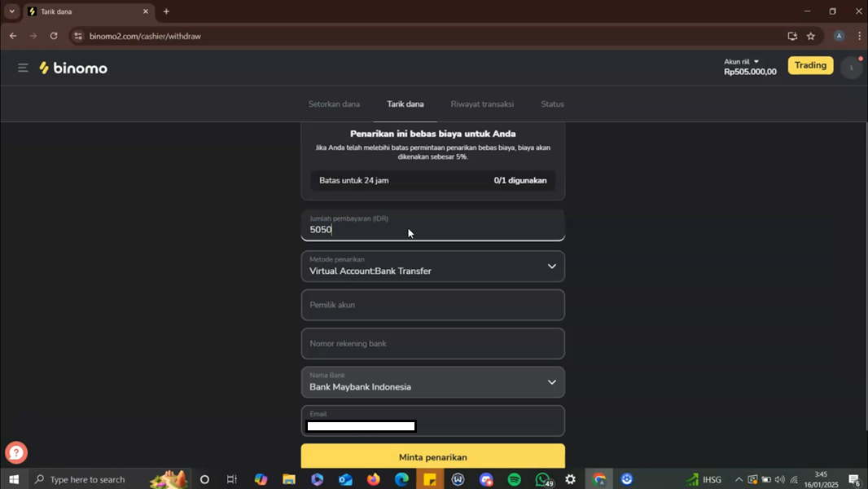This screenshot has width=868, height=489.
Task: Open the user profile avatar
Action: coord(851,68)
